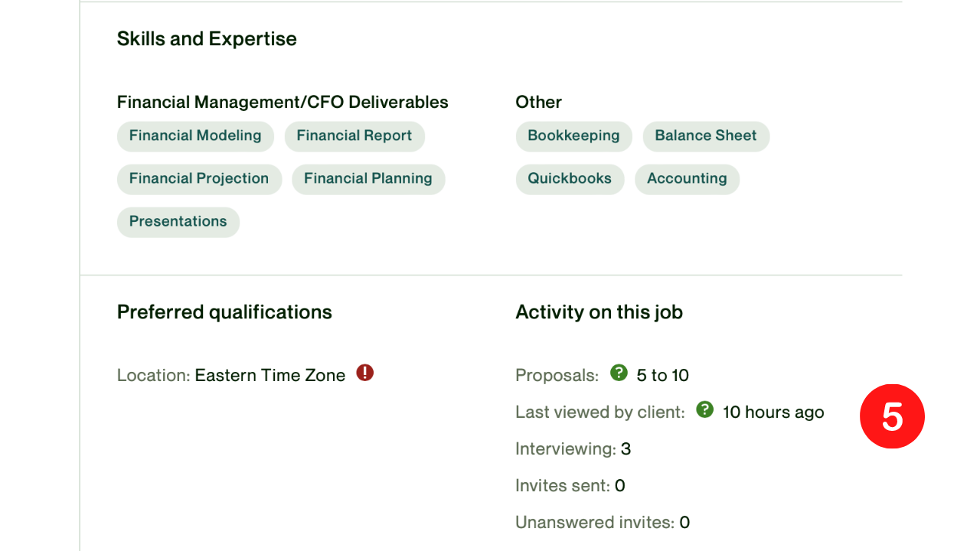This screenshot has width=980, height=551.
Task: Select the Financial Report skill tag
Action: click(x=354, y=136)
